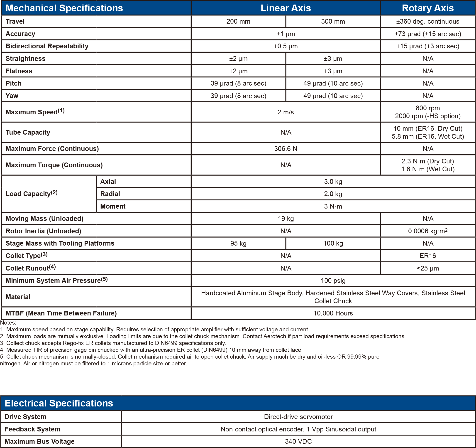The width and height of the screenshot is (476, 448).
Task: Click the 10,000 Hours MTBF value
Action: (x=333, y=313)
